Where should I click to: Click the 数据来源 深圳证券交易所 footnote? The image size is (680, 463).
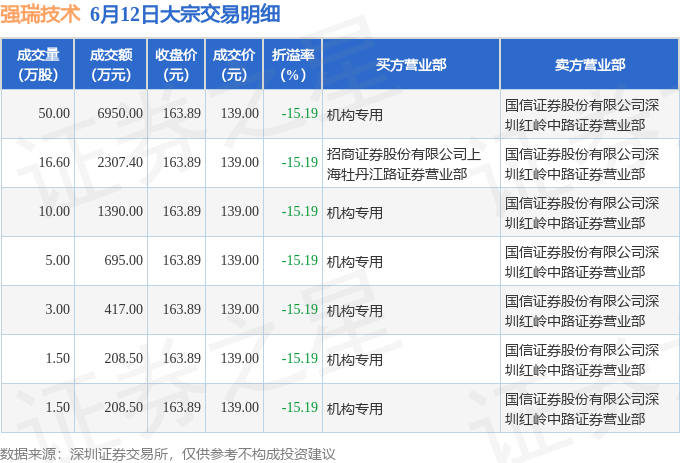(168, 454)
